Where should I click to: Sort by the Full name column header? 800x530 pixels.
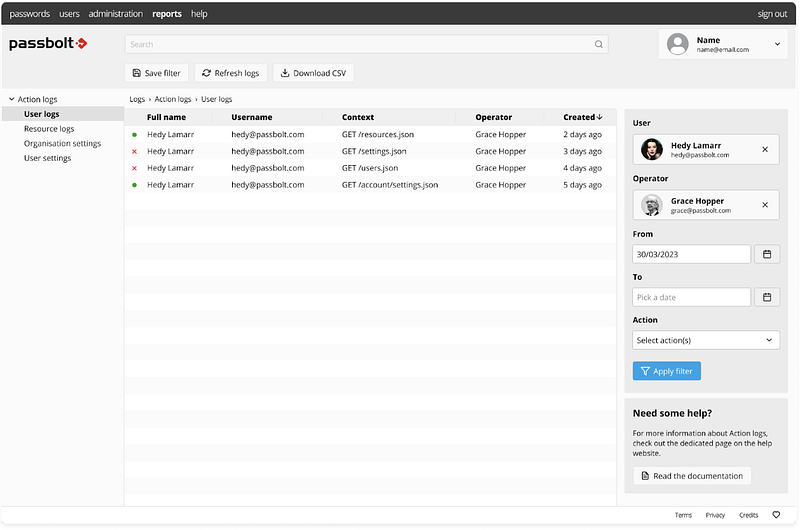click(166, 117)
